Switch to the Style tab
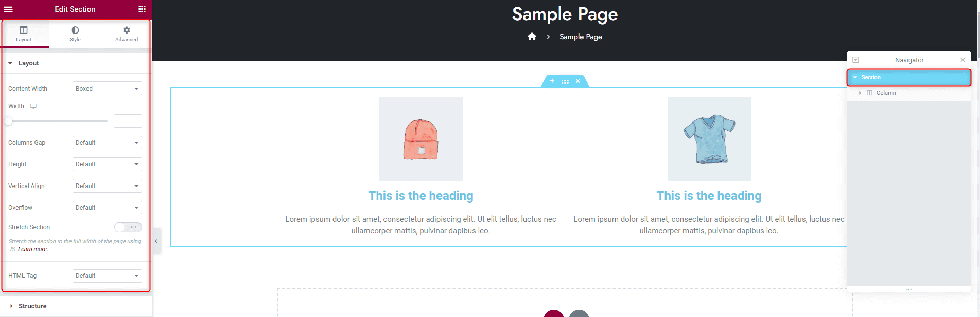980x317 pixels. point(75,34)
